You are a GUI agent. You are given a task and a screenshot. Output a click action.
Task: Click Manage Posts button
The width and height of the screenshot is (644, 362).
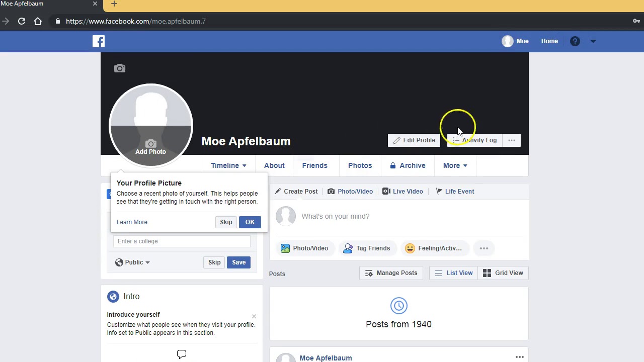391,273
